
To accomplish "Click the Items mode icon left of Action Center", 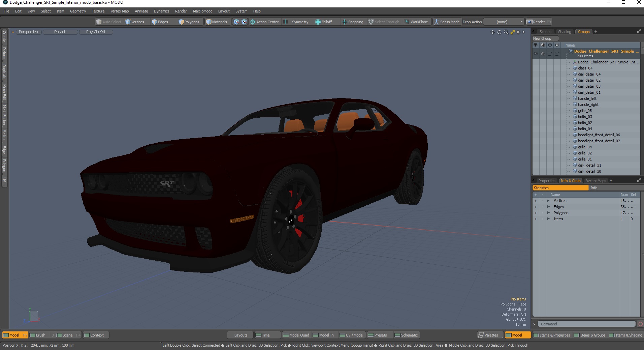I will (x=236, y=22).
